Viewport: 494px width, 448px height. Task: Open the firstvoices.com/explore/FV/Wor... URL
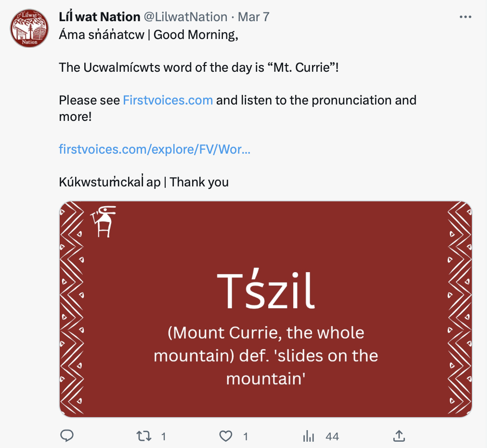point(155,149)
